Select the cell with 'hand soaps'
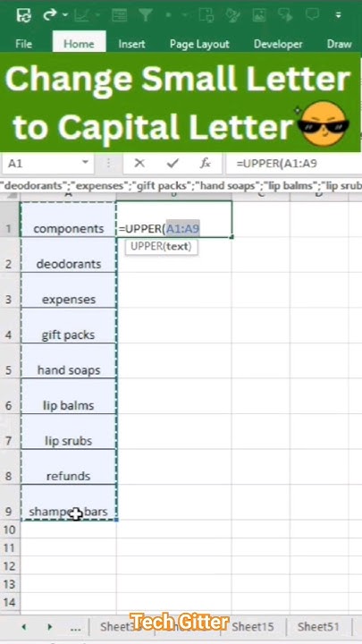362x644 pixels. click(69, 360)
